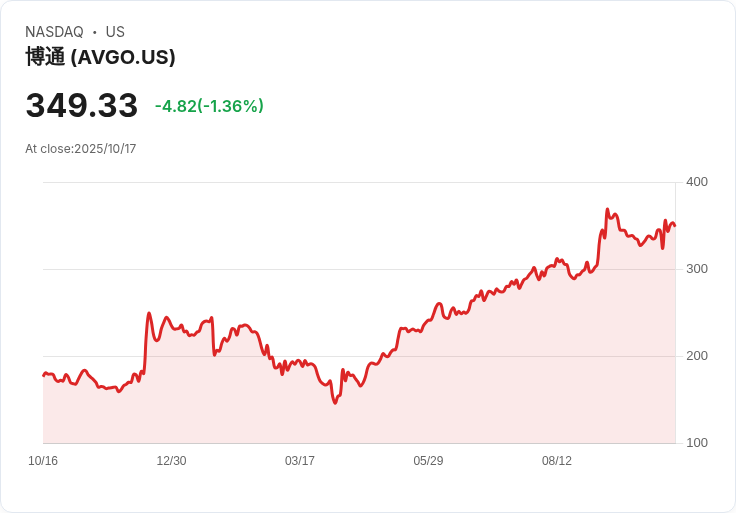Click the 03/17 date axis label
The height and width of the screenshot is (513, 736).
pyautogui.click(x=299, y=460)
